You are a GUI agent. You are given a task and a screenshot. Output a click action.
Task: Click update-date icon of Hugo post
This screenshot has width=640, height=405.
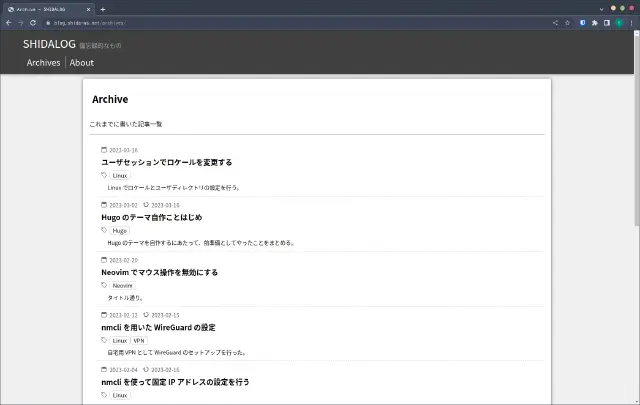146,205
